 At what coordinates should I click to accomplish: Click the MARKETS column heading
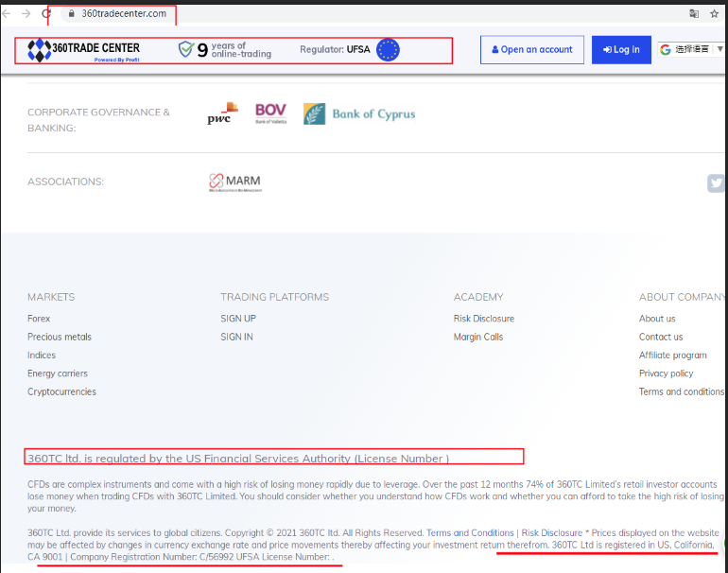pos(51,297)
